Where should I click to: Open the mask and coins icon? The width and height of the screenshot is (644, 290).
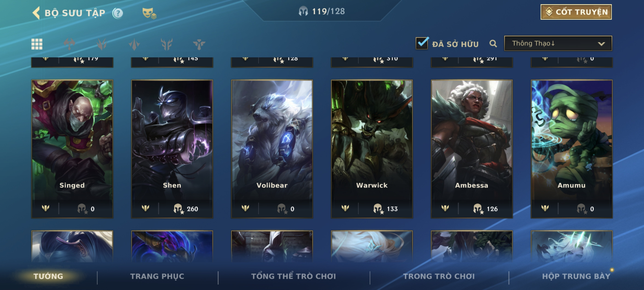149,13
